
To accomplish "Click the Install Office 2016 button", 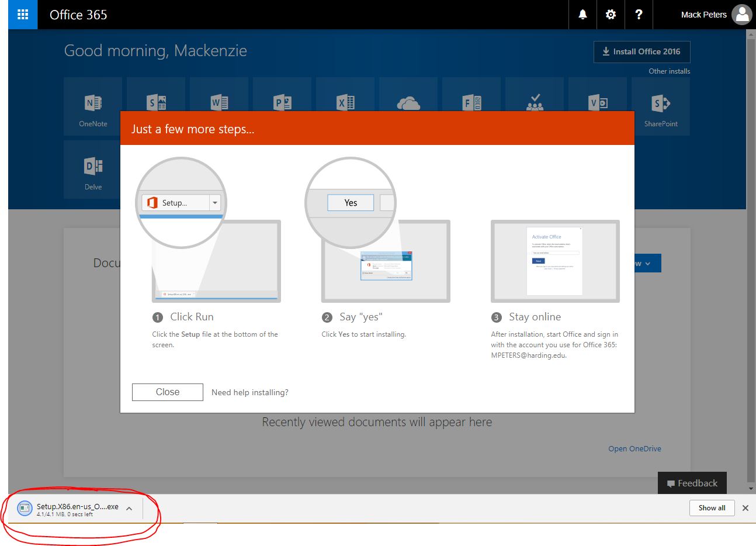I will [641, 51].
